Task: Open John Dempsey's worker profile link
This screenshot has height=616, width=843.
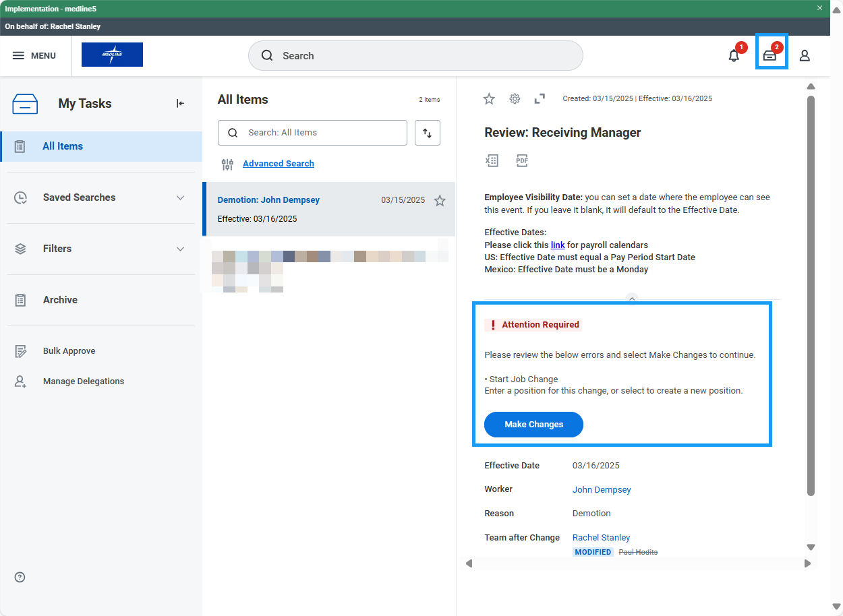Action: 601,489
